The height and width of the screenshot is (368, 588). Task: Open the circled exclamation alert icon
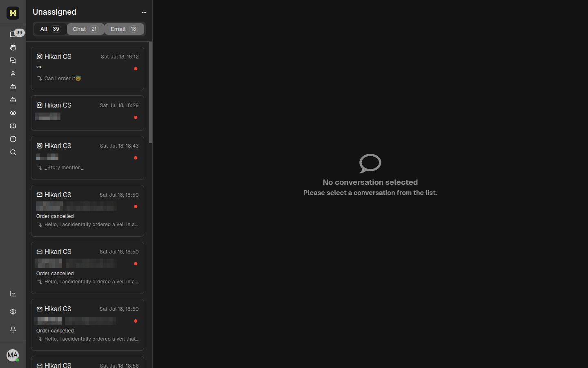[x=13, y=139]
